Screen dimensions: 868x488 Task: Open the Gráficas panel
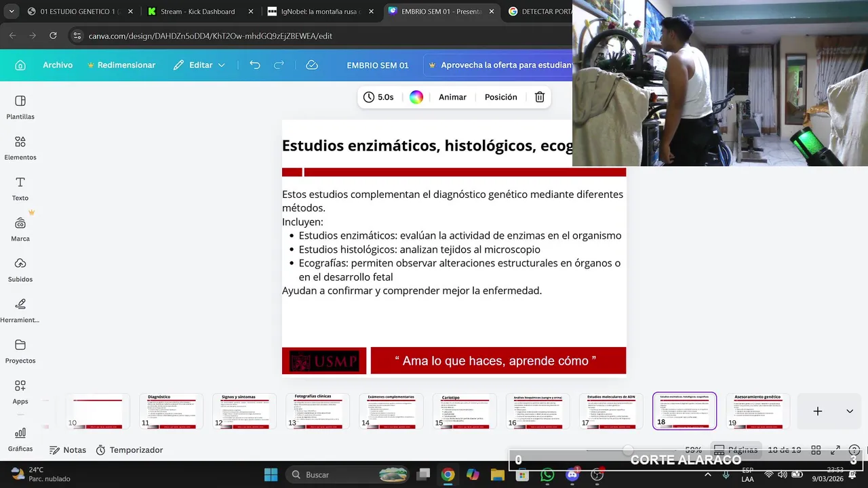coord(20,439)
